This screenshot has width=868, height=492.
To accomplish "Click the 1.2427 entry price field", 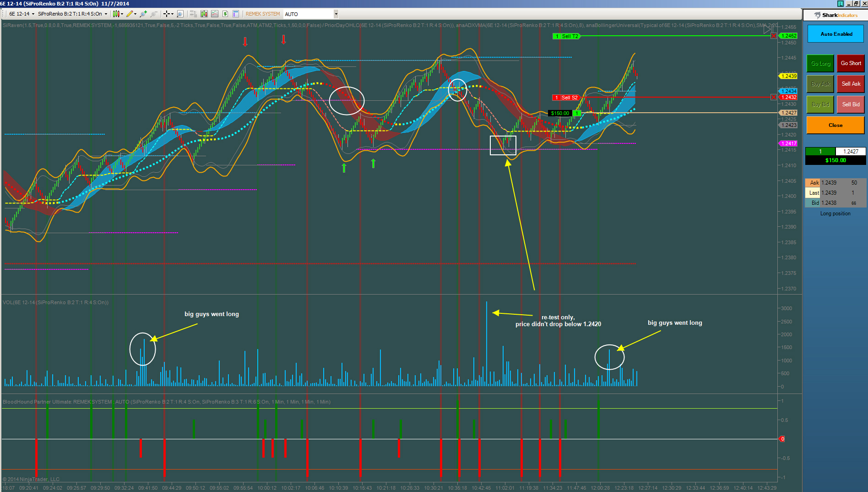I will [x=851, y=151].
